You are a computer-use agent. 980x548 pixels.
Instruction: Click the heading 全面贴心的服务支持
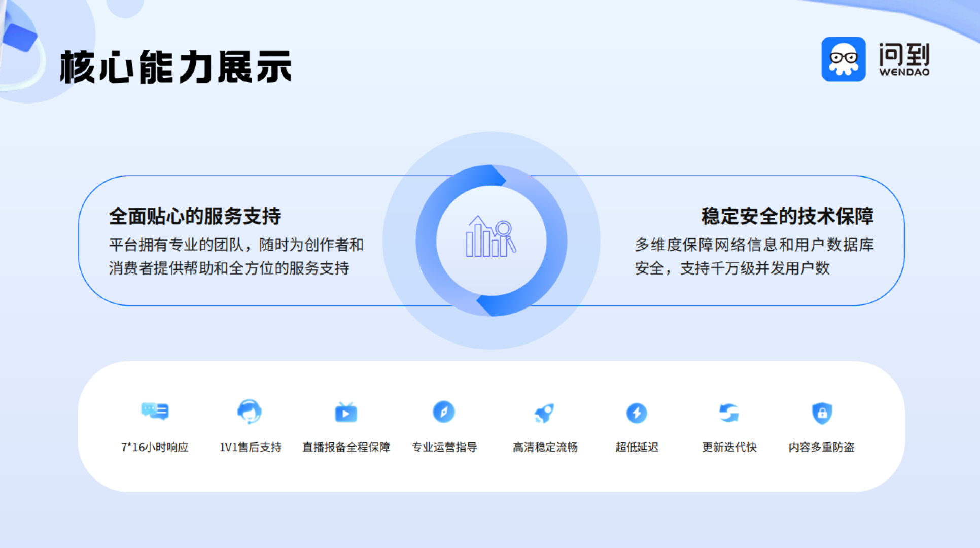(x=195, y=216)
